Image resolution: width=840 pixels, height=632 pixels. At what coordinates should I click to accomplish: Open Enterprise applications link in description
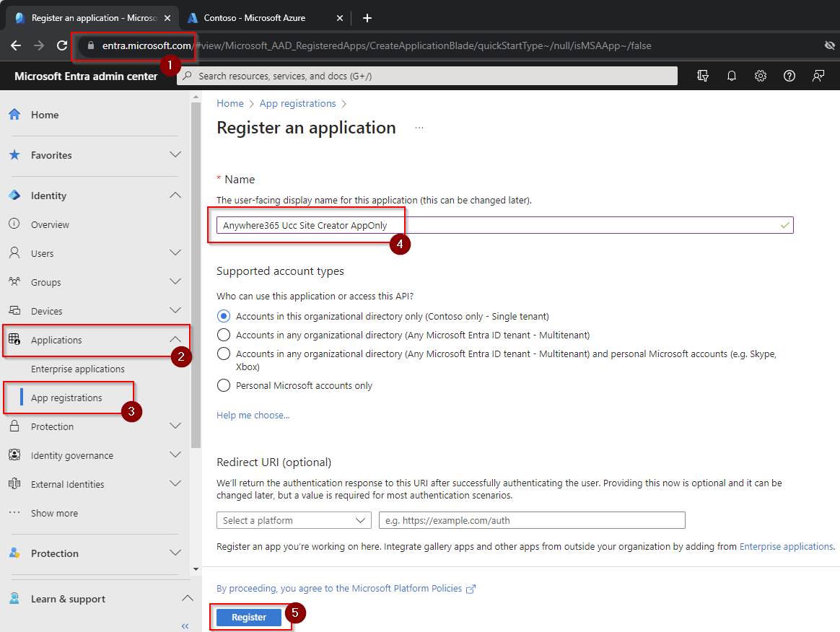coord(786,546)
